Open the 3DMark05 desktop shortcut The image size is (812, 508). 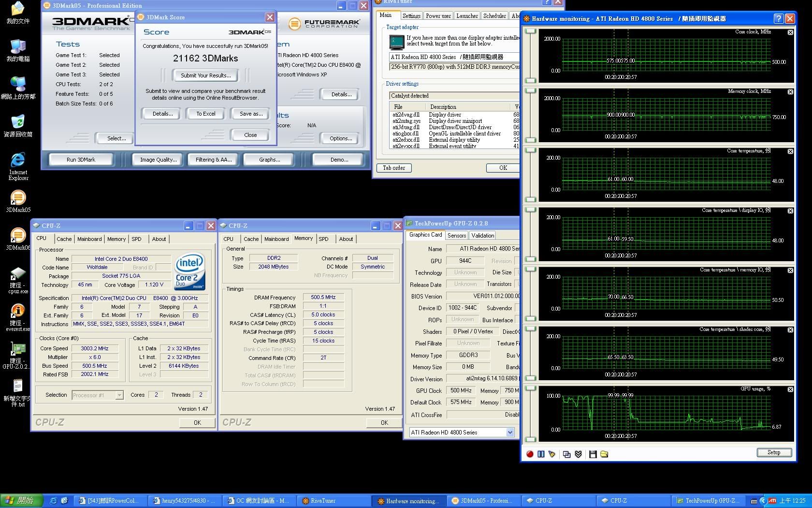[18, 201]
